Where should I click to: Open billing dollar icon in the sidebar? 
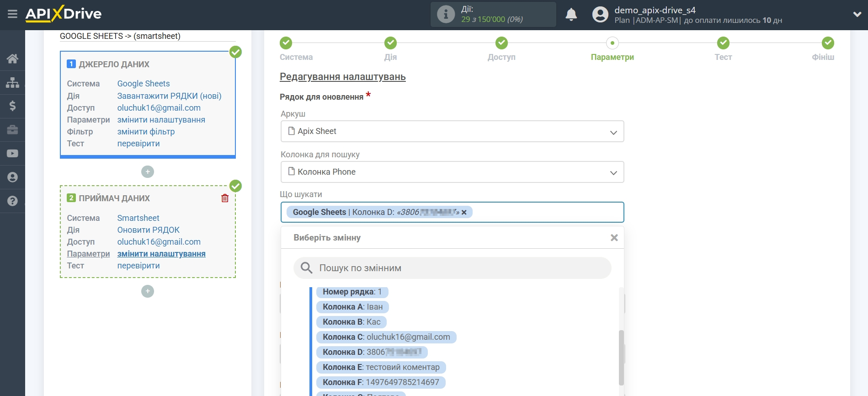coord(12,106)
